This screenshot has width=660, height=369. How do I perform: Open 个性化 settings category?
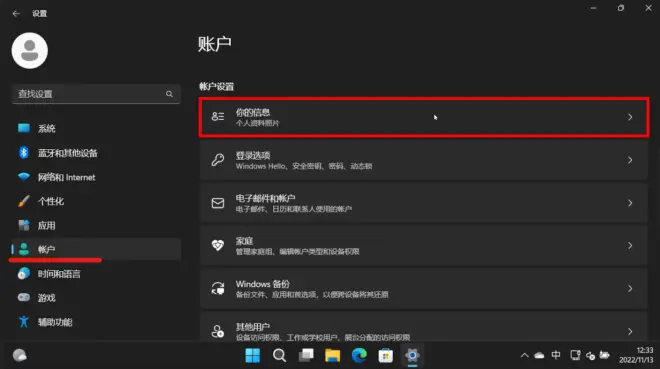(x=97, y=201)
